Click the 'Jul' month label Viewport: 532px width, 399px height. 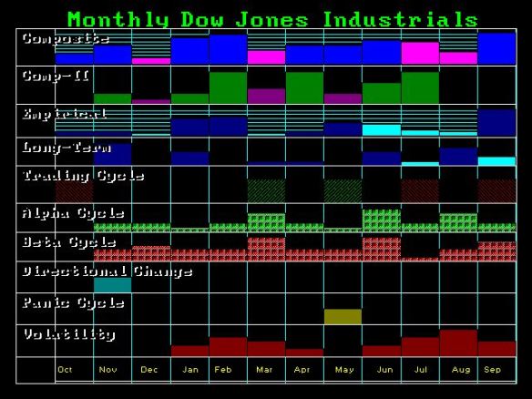[x=420, y=370]
